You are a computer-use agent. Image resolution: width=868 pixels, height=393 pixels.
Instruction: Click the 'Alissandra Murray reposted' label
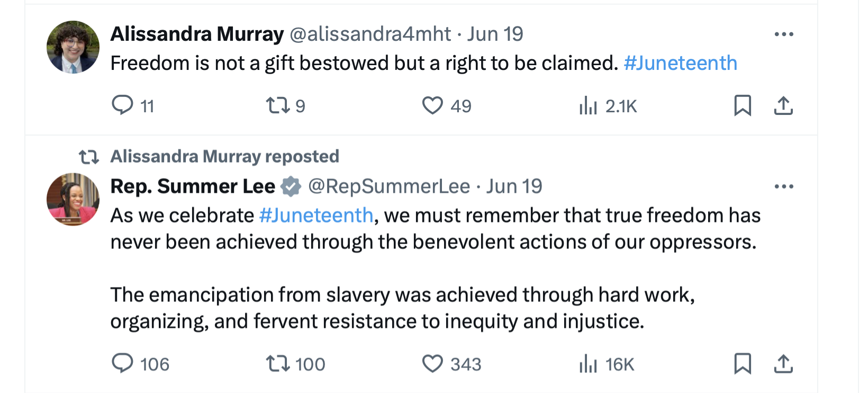coord(224,156)
